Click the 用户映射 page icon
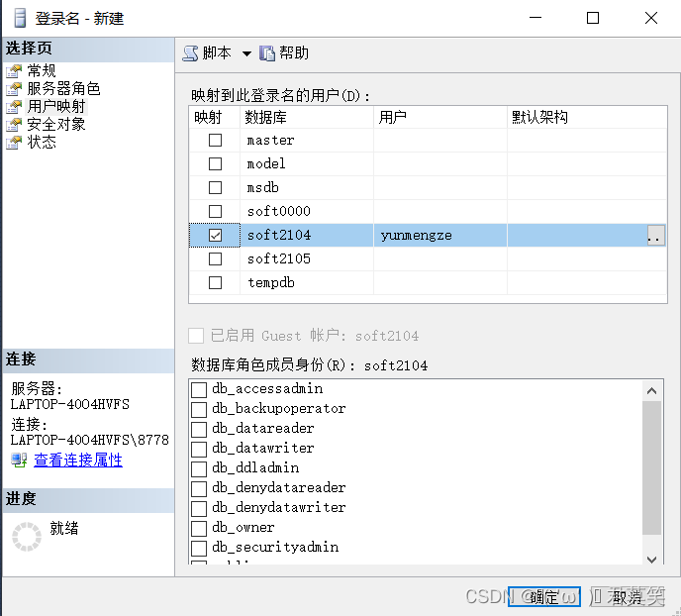Image resolution: width=681 pixels, height=616 pixels. click(14, 107)
